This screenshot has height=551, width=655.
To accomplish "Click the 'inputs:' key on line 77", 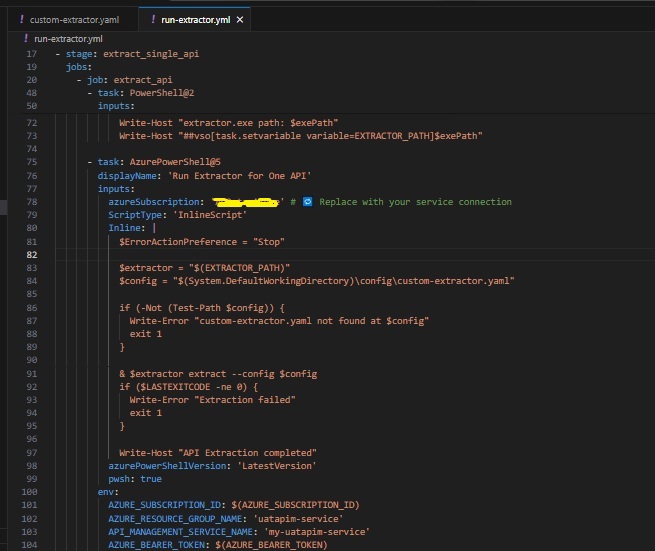I will click(x=116, y=189).
